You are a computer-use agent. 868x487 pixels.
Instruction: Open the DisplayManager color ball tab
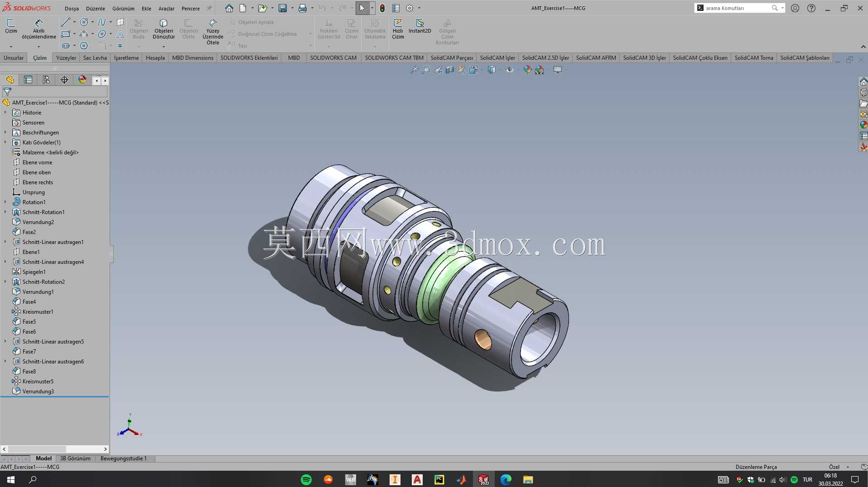click(82, 80)
